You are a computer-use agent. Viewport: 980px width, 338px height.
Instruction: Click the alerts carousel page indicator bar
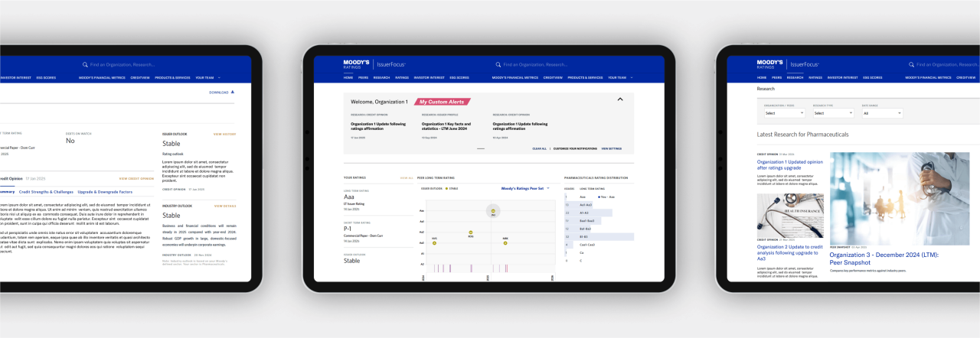click(x=481, y=148)
